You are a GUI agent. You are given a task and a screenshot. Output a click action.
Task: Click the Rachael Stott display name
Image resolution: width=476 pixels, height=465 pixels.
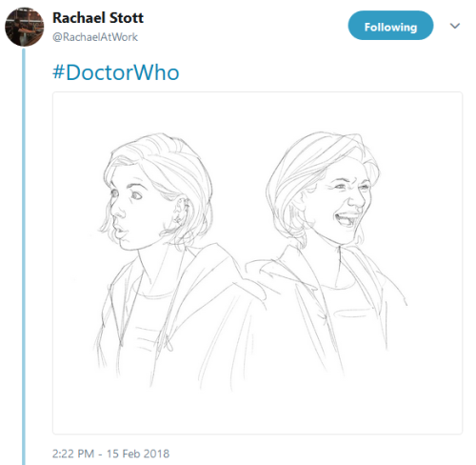pos(98,18)
